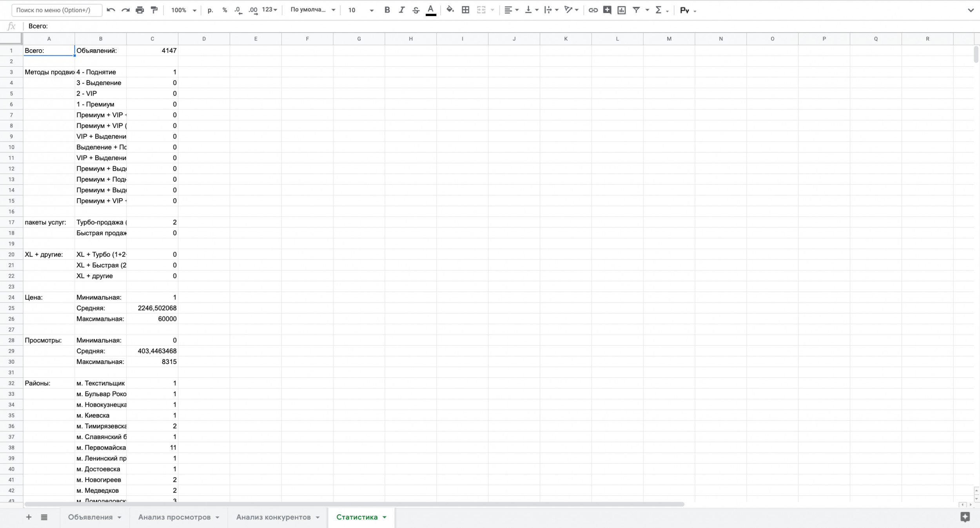Select column D header
Image resolution: width=980 pixels, height=528 pixels.
click(x=204, y=39)
